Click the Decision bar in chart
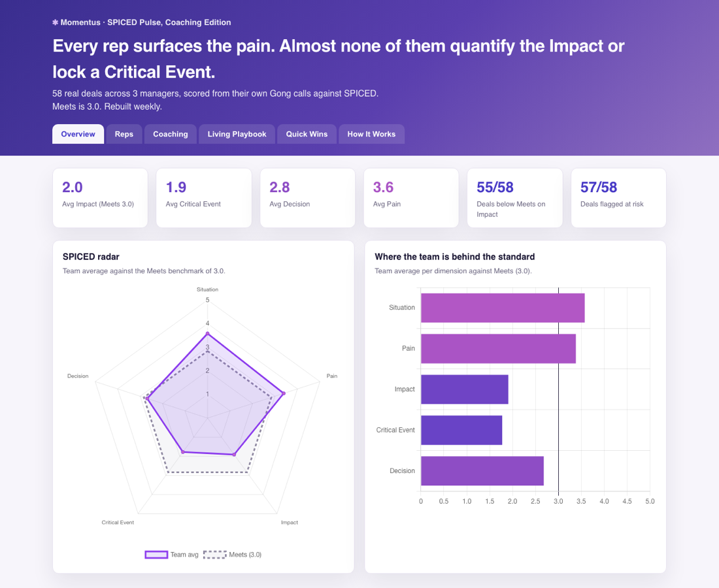Image resolution: width=719 pixels, height=588 pixels. (482, 471)
